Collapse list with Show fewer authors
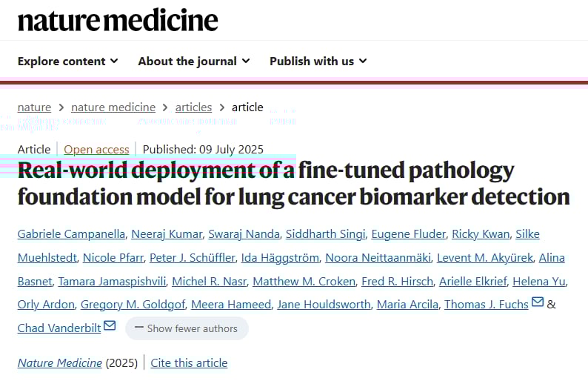The height and width of the screenshot is (381, 588). tap(187, 328)
